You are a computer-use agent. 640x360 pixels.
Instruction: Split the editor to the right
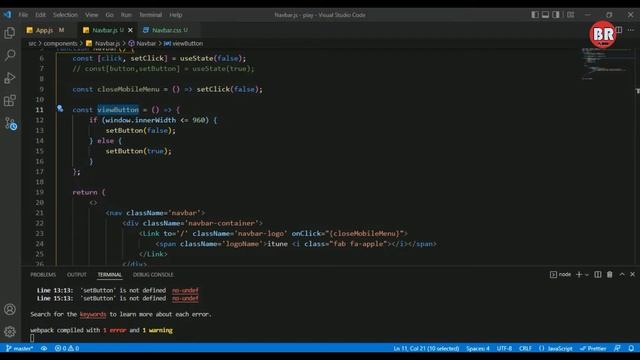[619, 30]
